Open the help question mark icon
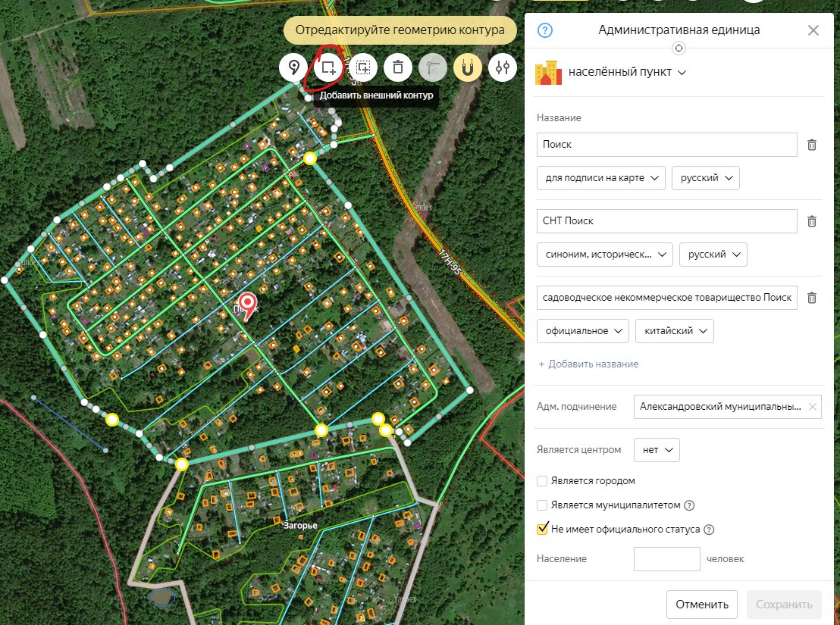840x625 pixels. tap(545, 30)
